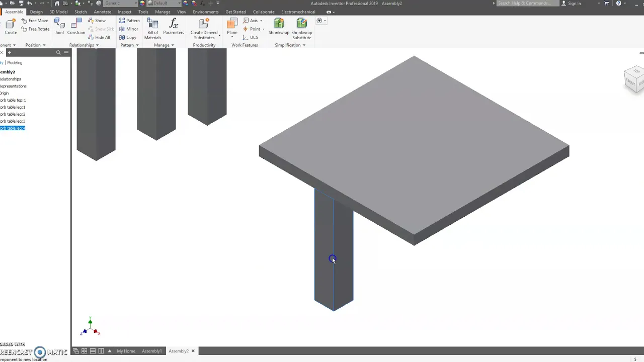Switch to the Environments tab

(206, 12)
